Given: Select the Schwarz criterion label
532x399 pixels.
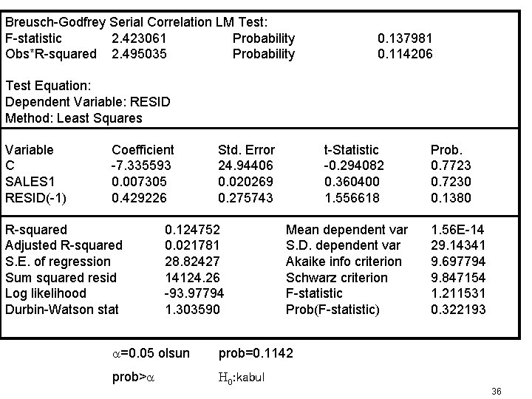Looking at the screenshot, I should (x=336, y=278).
